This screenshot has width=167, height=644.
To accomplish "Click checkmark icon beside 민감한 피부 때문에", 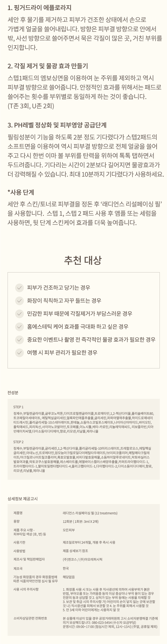I will (x=19, y=314).
